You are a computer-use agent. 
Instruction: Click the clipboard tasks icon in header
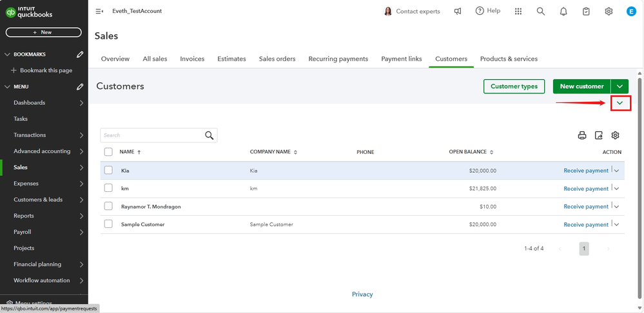(x=586, y=11)
